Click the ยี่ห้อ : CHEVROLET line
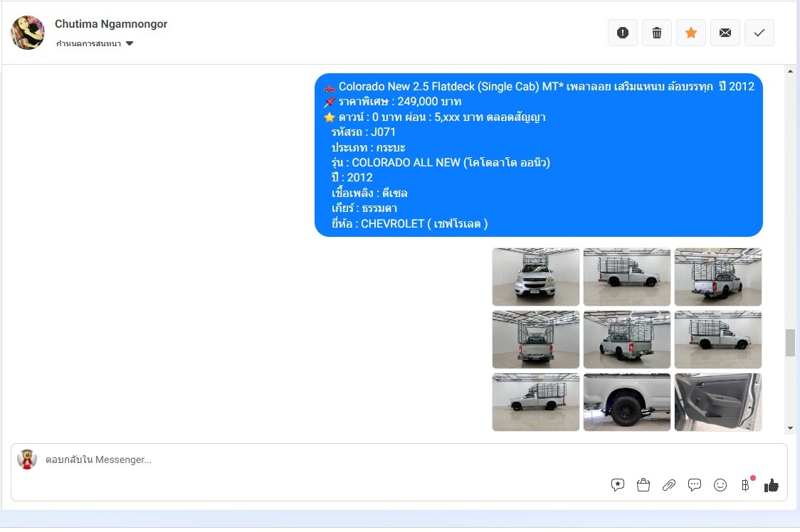The width and height of the screenshot is (800, 532). (x=409, y=223)
